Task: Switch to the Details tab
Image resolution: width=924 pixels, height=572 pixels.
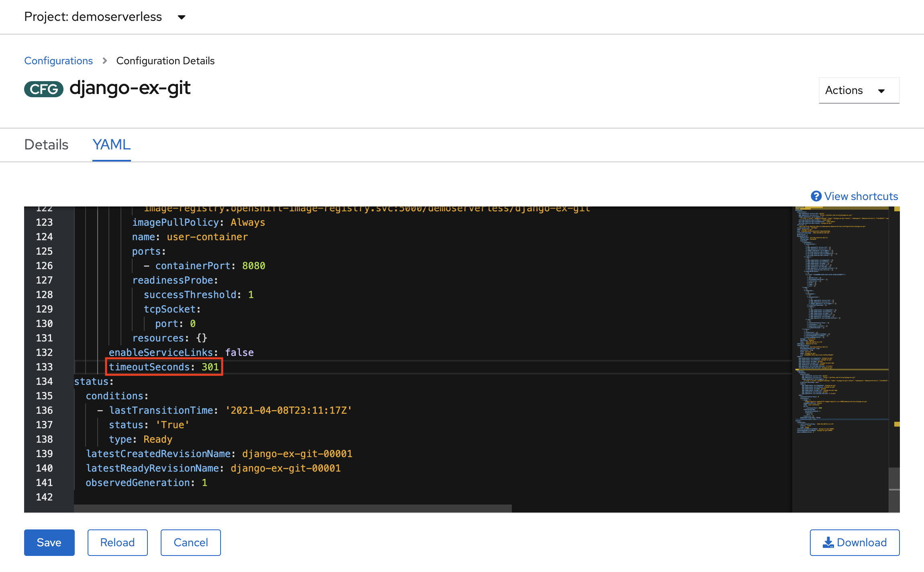Action: tap(45, 145)
